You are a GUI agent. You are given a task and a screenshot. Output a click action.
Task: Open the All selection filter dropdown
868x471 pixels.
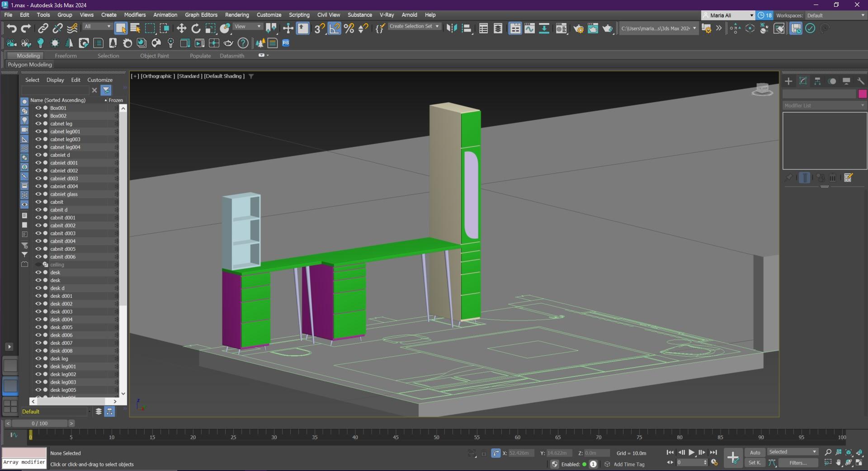tap(97, 27)
